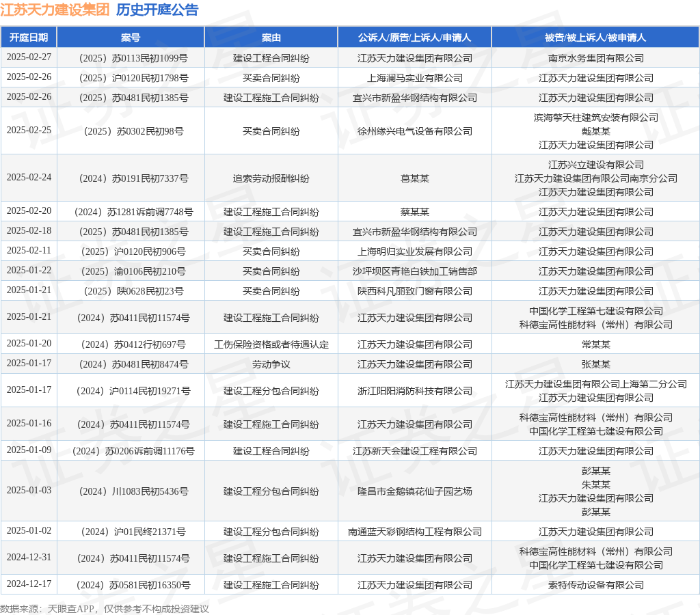The width and height of the screenshot is (700, 615).
Task: Click case number (2024)沪01民终21371号
Action: pos(133,532)
